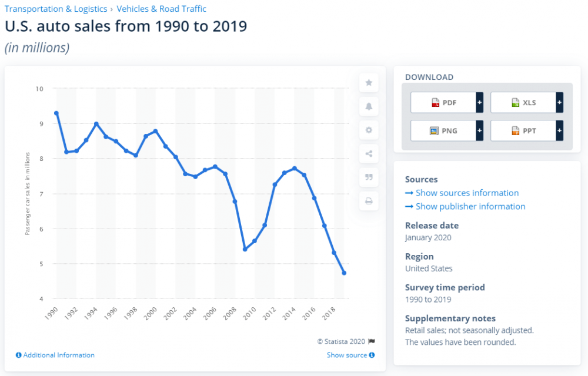This screenshot has width=588, height=376.
Task: Click the 2009 data point on chart
Action: click(245, 249)
